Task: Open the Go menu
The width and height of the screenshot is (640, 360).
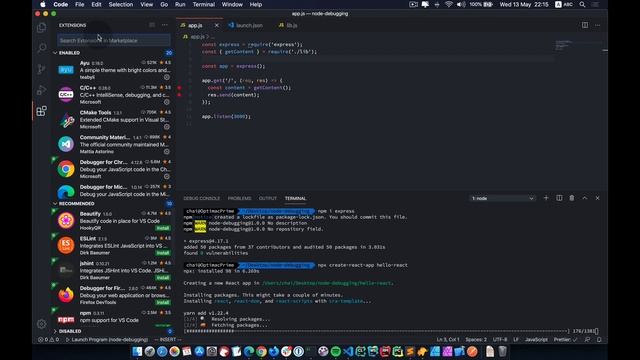Action: [164, 4]
